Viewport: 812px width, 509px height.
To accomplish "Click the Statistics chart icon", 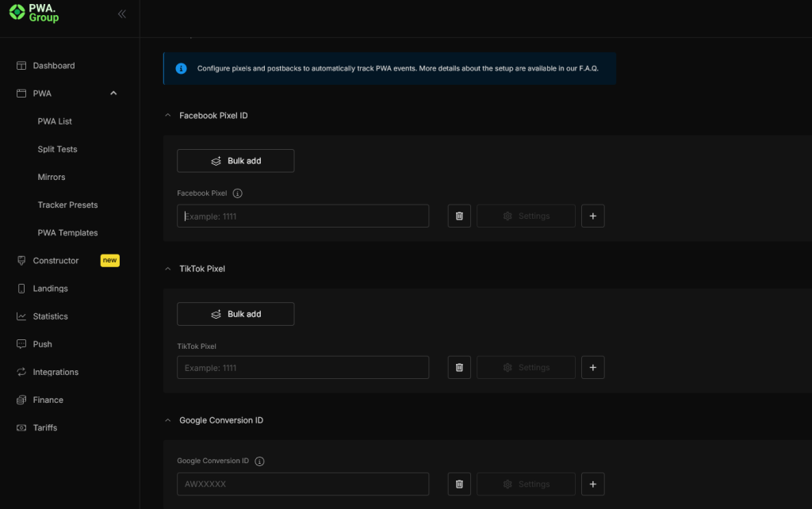I will (21, 316).
